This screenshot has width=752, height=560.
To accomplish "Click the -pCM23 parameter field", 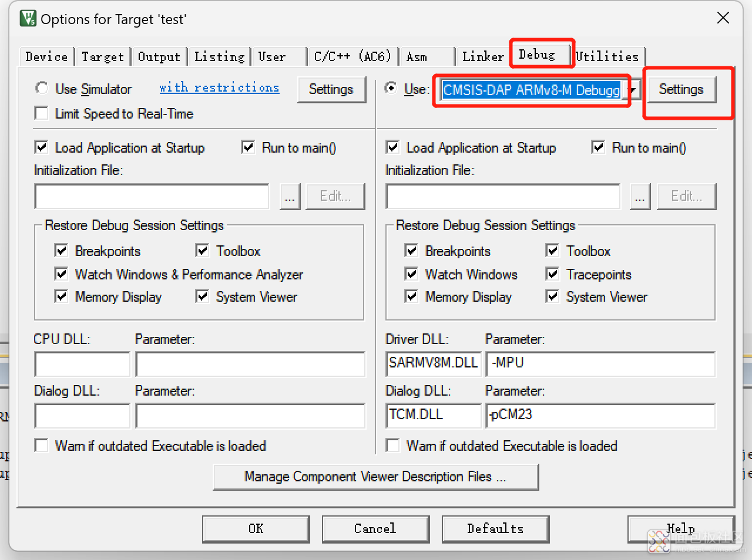I will [601, 416].
